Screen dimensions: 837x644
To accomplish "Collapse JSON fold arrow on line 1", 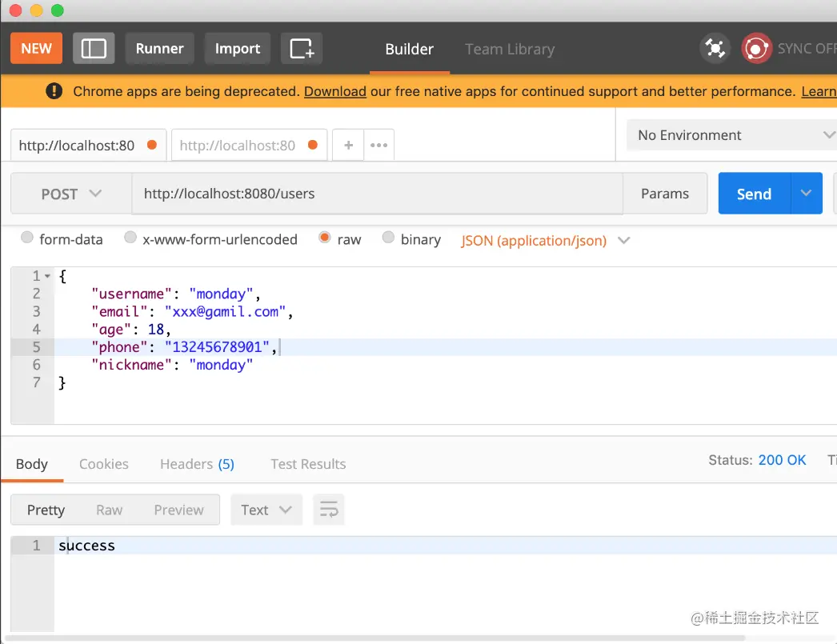I will pyautogui.click(x=47, y=276).
